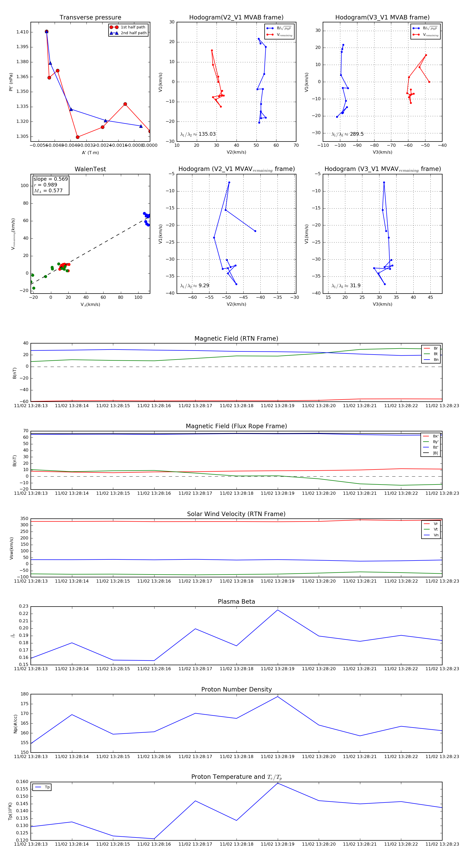Click the Plasma Beta peak at 13:28:19
Image resolution: width=473 pixels, height=868 pixels.
[x=278, y=610]
